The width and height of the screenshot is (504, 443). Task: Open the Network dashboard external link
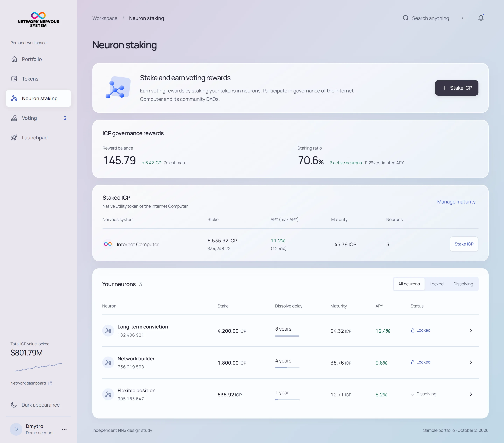[31, 383]
